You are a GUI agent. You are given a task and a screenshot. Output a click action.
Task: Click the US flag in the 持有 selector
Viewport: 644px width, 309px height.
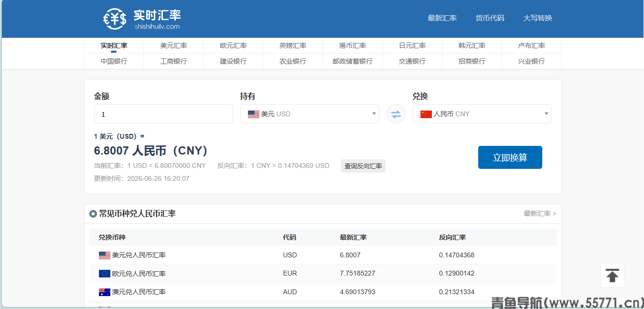point(254,114)
